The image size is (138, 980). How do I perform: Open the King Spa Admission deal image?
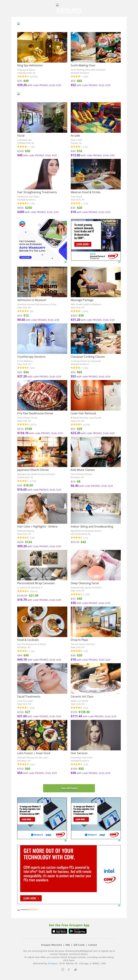click(42, 47)
